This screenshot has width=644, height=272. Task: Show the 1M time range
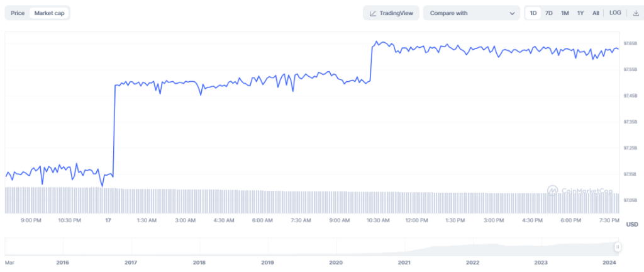(565, 13)
